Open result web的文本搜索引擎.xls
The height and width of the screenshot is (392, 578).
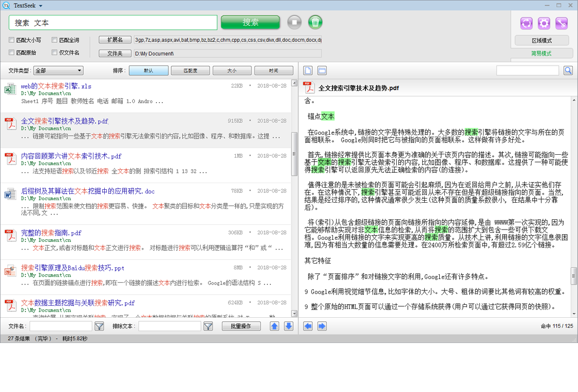coord(56,86)
